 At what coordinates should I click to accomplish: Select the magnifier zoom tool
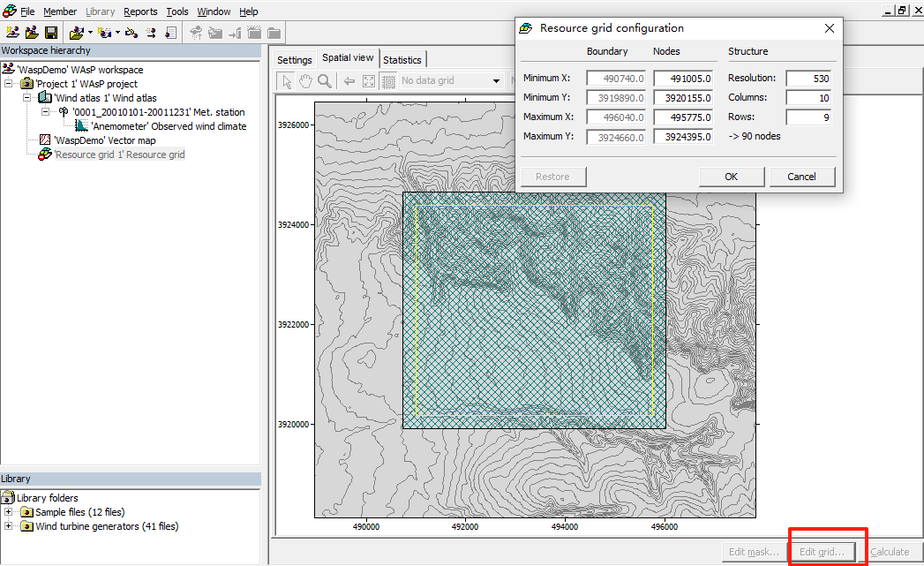325,81
